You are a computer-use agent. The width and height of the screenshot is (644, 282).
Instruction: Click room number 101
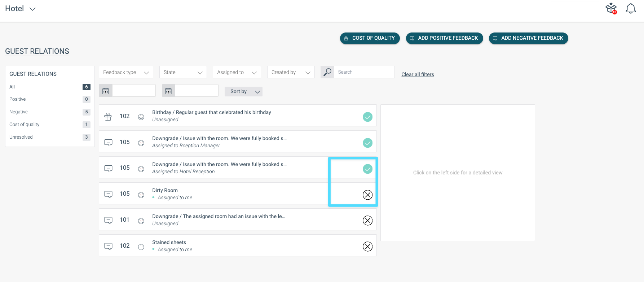click(x=124, y=220)
